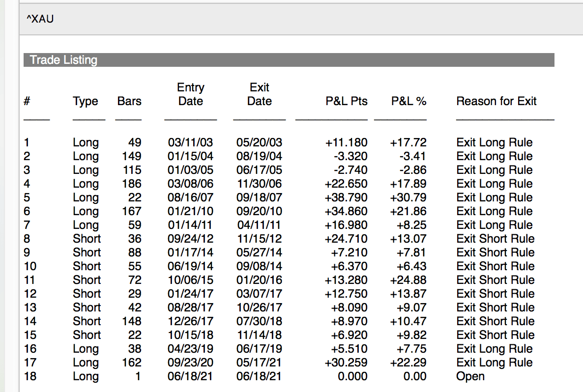
Task: Click the entry date 04/23/19
Action: click(190, 349)
